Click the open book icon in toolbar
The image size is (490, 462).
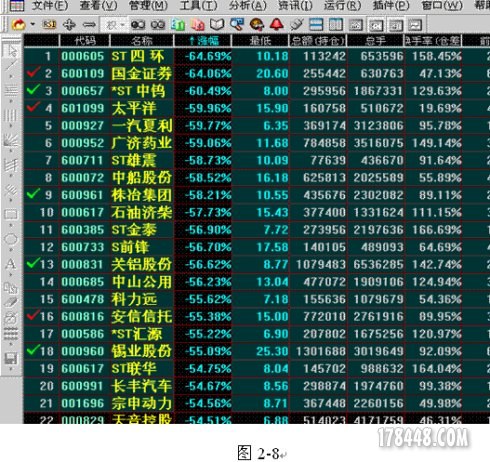click(217, 24)
